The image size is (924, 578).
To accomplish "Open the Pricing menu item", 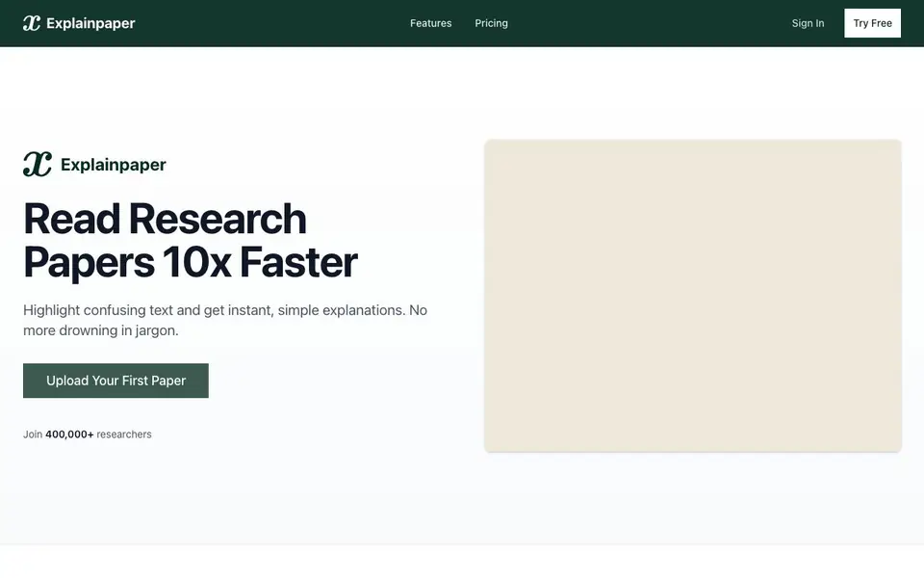I will (x=492, y=23).
